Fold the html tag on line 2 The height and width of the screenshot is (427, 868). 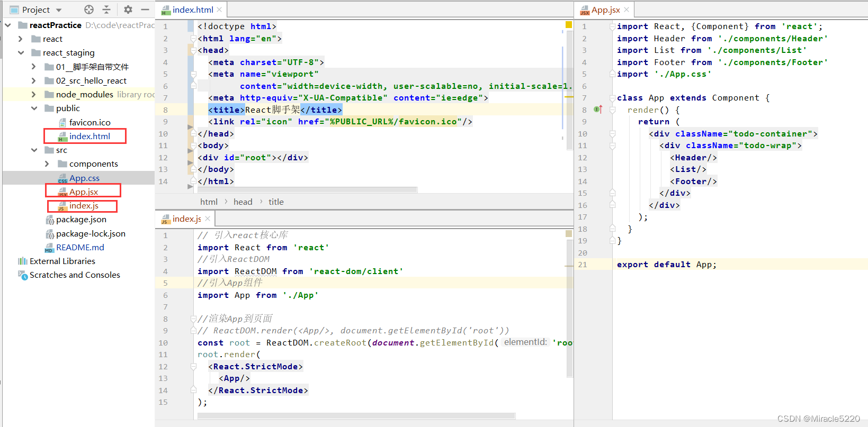(193, 39)
